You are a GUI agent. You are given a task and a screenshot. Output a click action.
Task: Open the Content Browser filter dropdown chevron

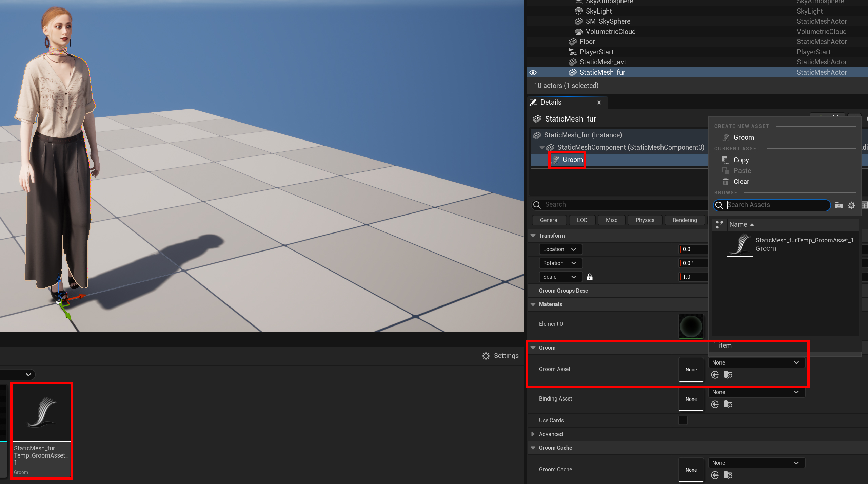(x=28, y=375)
